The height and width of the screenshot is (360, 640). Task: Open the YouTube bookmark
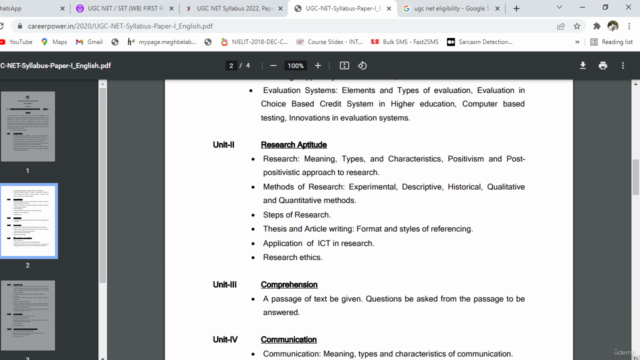[x=16, y=42]
